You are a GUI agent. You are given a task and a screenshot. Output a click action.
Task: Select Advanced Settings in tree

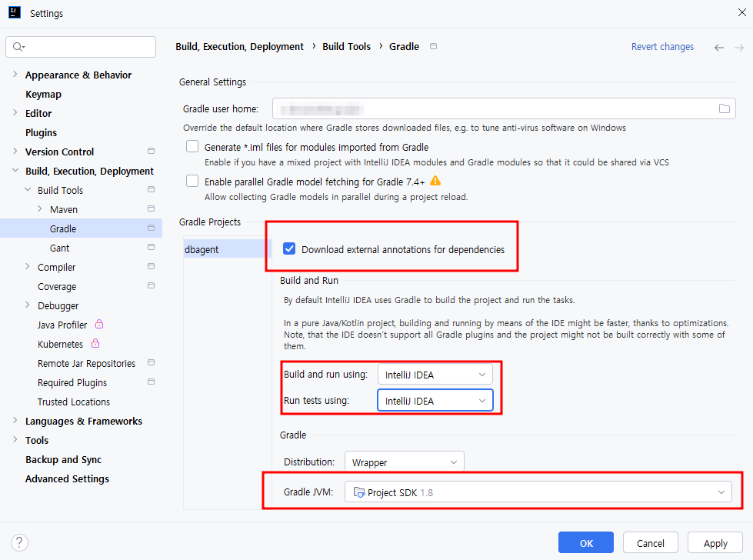coord(67,478)
